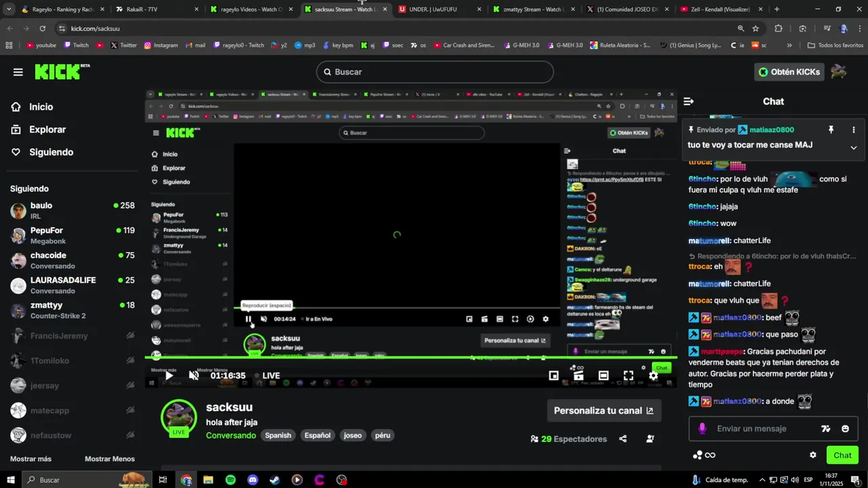Open chat settings gear

click(813, 455)
